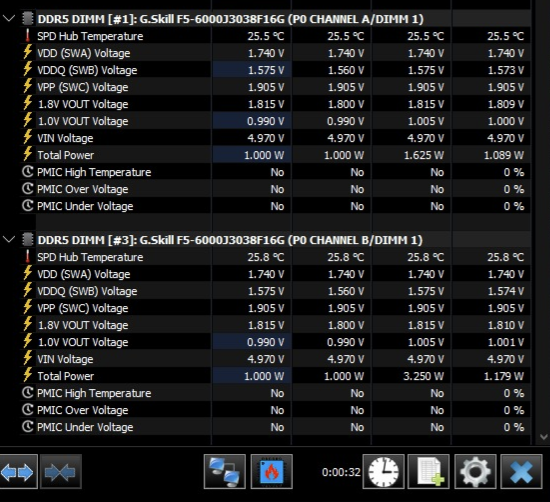Click DIMM #1 1.8V VOUT average value 1.809 V
The height and width of the screenshot is (502, 550).
click(x=505, y=104)
